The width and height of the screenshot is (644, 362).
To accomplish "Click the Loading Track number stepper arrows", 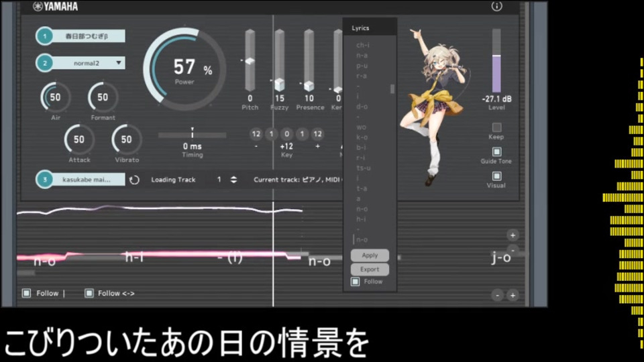I will [233, 180].
